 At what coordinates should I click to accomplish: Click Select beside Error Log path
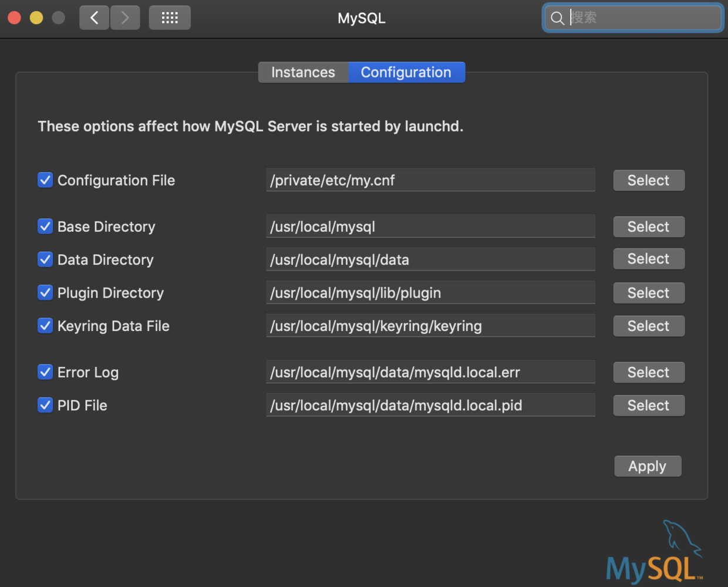pos(649,372)
